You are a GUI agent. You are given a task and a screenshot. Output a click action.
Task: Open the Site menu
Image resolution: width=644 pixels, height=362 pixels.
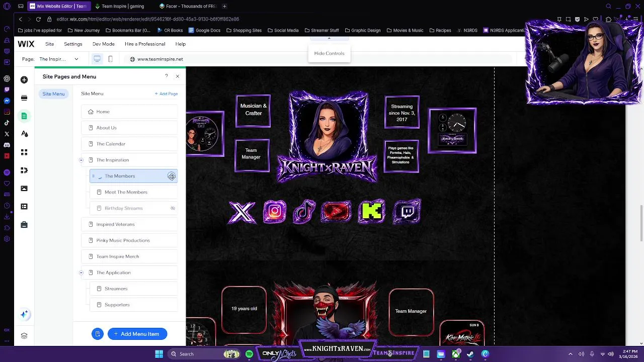[49, 44]
